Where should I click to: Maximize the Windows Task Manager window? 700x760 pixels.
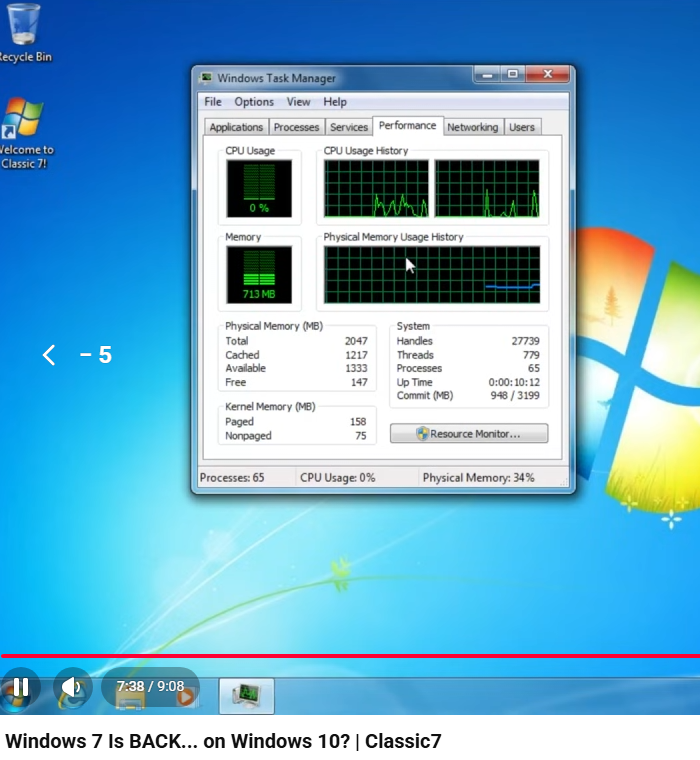click(x=512, y=75)
